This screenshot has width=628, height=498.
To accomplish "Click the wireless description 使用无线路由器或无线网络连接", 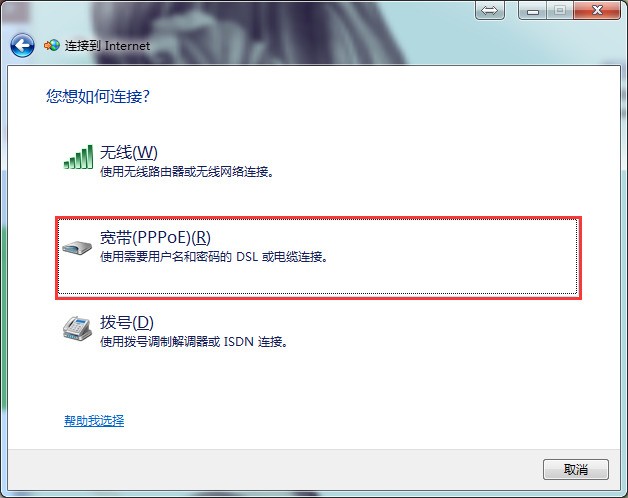I will (187, 172).
